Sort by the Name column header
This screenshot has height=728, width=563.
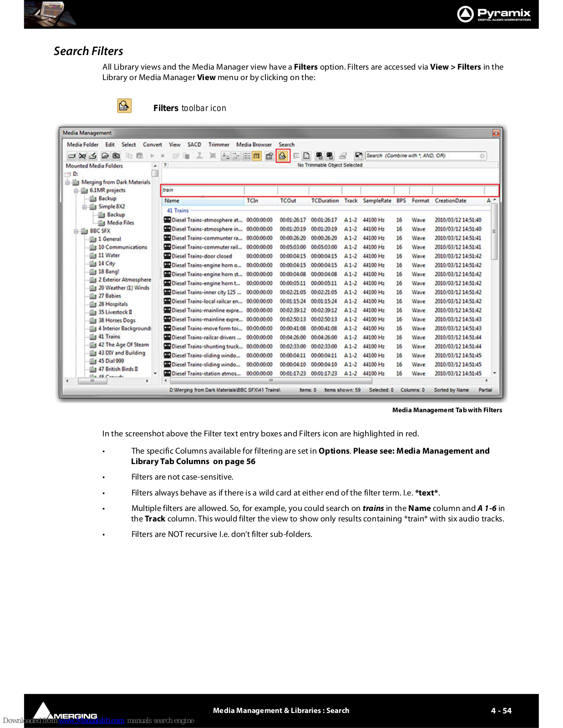pyautogui.click(x=203, y=201)
